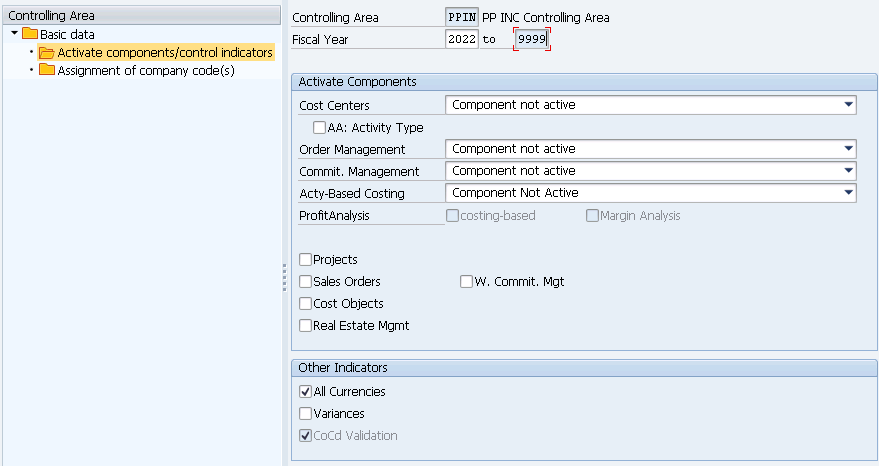The height and width of the screenshot is (466, 879).
Task: Click the Commit. Management label
Action: [x=359, y=172]
